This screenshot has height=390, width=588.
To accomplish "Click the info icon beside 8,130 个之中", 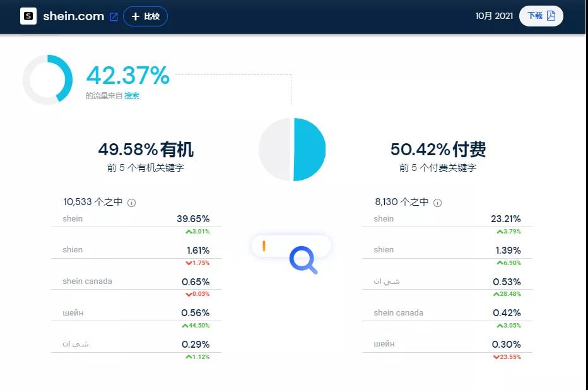I will [x=437, y=203].
